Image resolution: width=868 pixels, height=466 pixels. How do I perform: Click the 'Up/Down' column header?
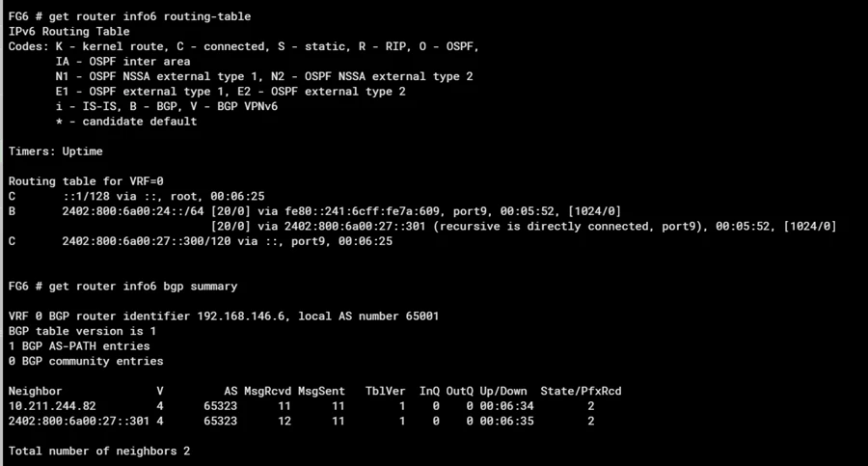(503, 391)
